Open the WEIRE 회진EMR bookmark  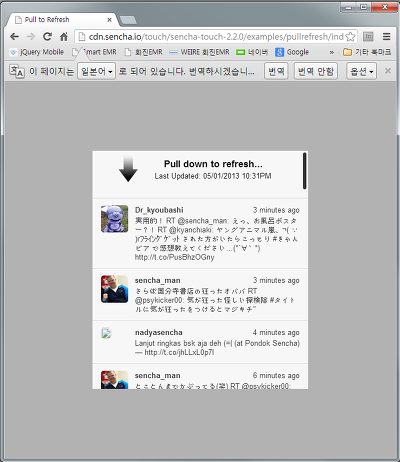click(199, 52)
